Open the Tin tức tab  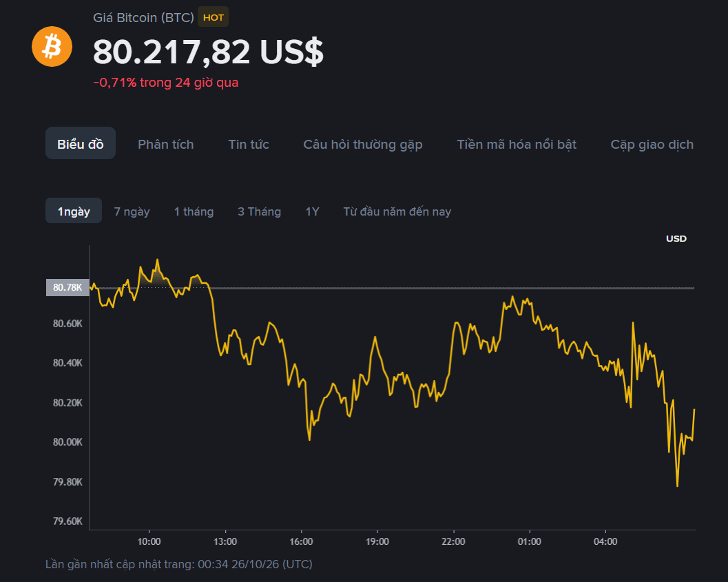coord(249,145)
